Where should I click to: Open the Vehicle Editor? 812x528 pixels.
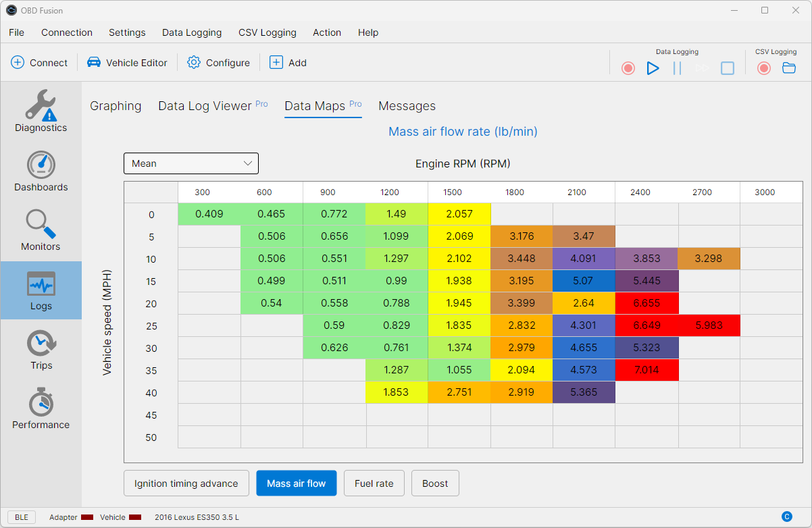click(x=127, y=62)
